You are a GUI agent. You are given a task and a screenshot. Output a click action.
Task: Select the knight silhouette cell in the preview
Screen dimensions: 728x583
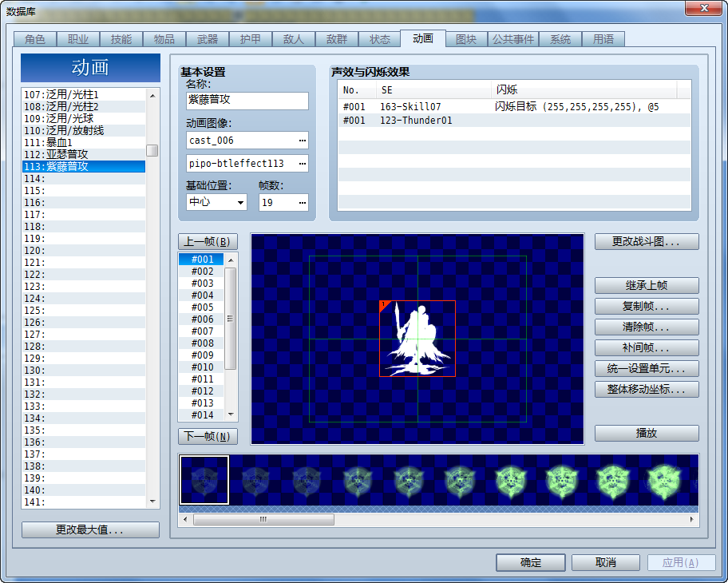point(417,339)
